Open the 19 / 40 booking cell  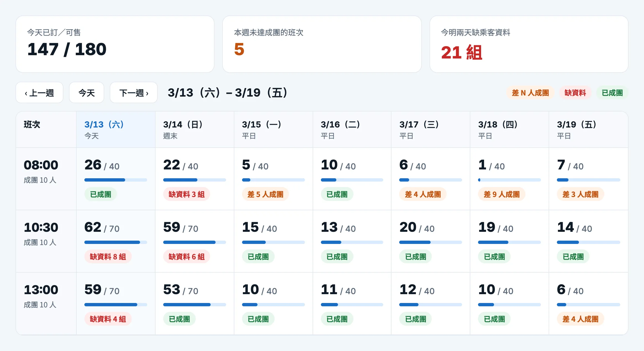click(509, 241)
